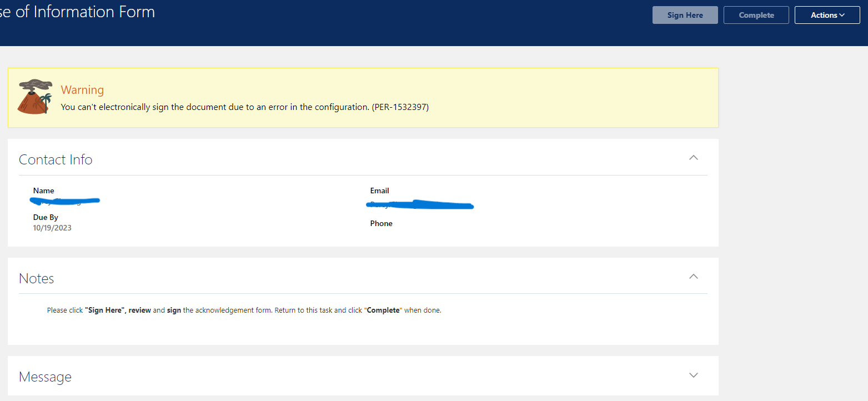Click the Name field label
868x401 pixels.
[44, 191]
